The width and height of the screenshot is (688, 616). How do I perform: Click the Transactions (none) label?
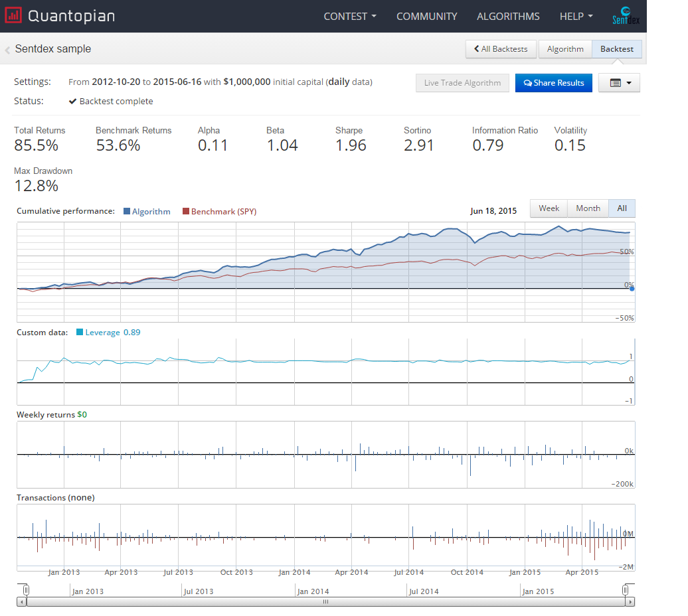click(x=56, y=498)
